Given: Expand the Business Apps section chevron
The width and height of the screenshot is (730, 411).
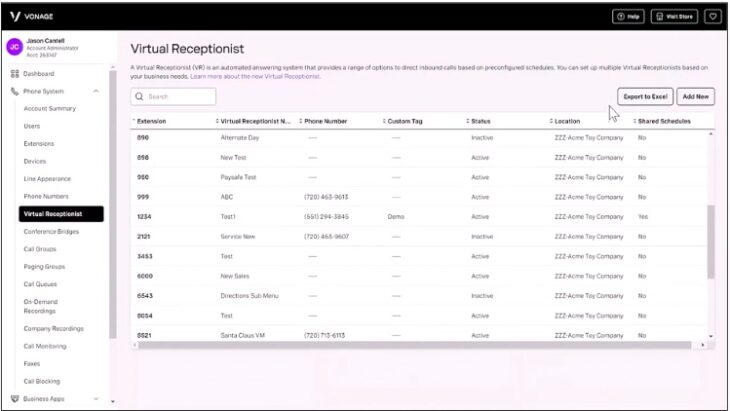Looking at the screenshot, I should click(x=96, y=398).
